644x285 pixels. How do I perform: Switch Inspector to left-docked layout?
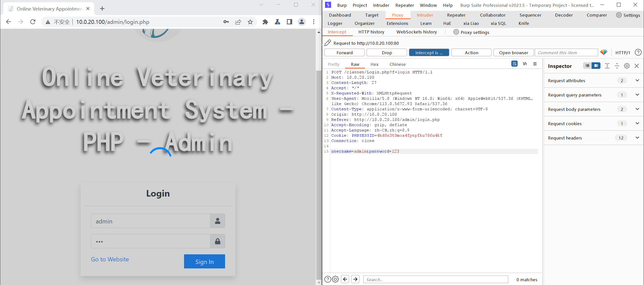[587, 66]
